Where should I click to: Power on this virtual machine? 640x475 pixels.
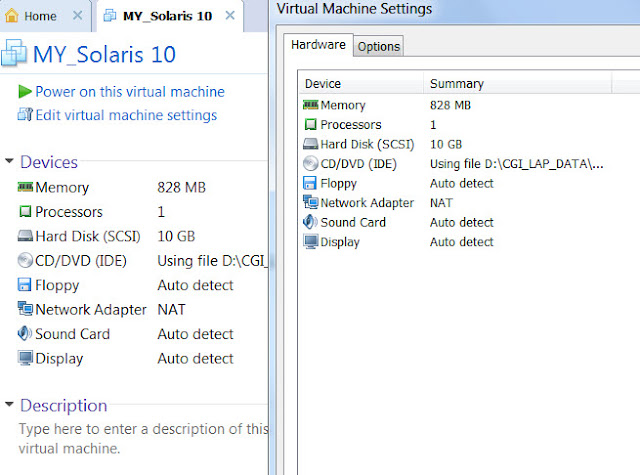pyautogui.click(x=129, y=92)
